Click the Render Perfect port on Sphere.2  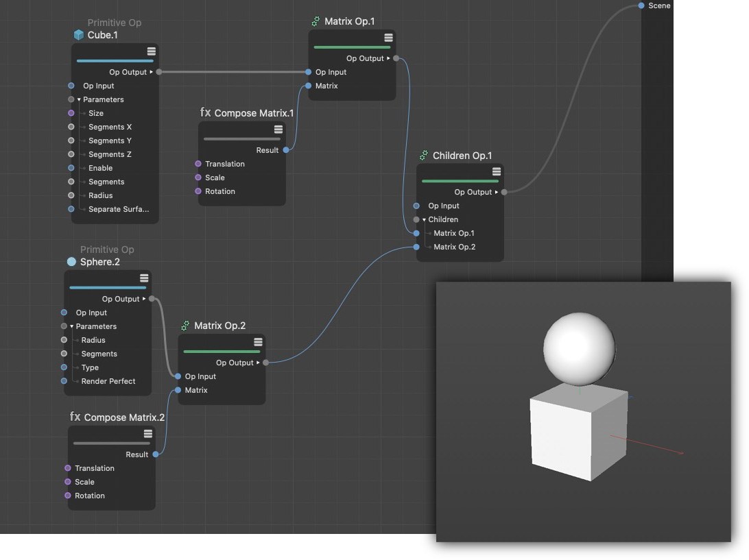point(64,381)
